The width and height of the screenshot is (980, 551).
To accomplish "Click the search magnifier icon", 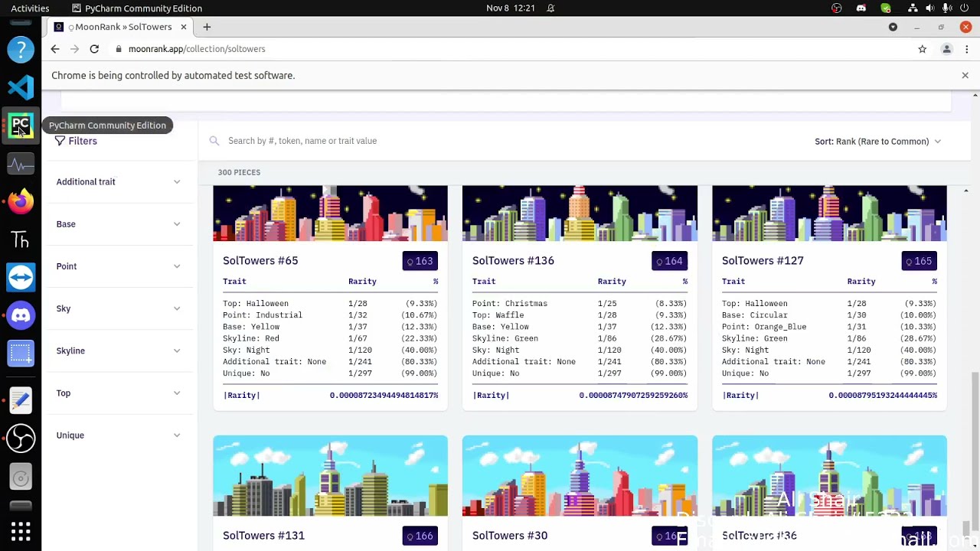I will pyautogui.click(x=214, y=141).
